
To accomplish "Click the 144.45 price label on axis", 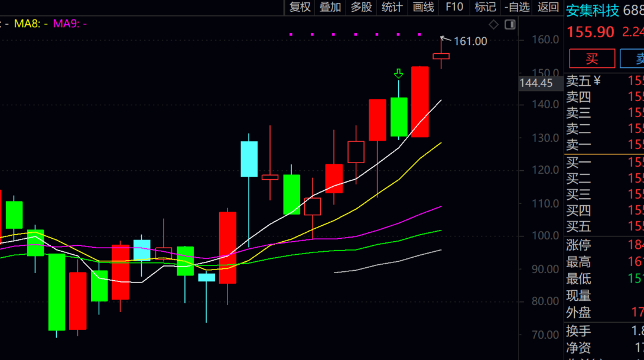I will coord(536,83).
